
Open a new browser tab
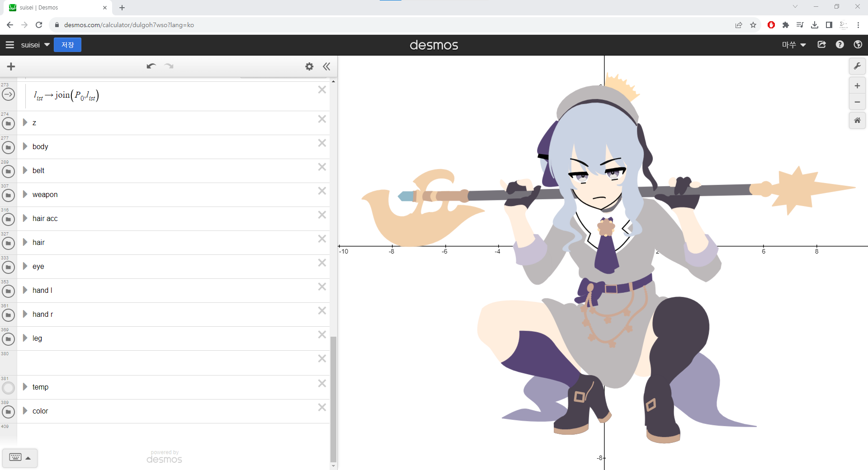(x=122, y=8)
